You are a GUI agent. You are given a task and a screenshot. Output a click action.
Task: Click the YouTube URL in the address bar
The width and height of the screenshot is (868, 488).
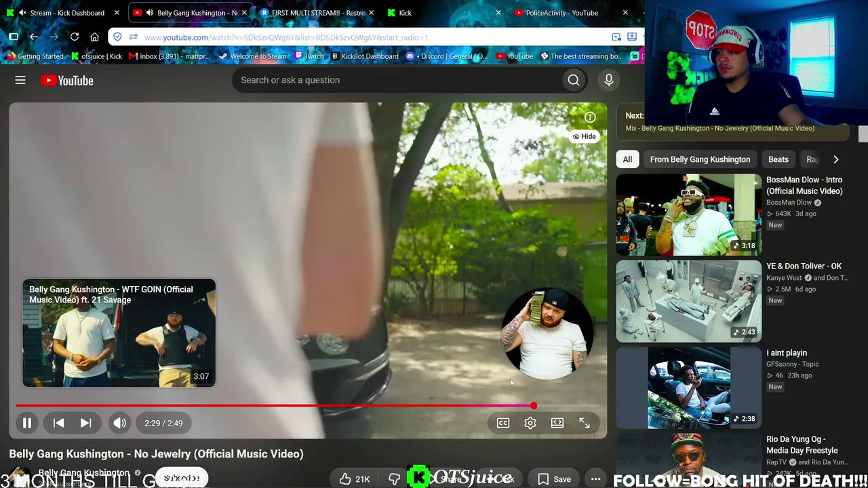286,37
